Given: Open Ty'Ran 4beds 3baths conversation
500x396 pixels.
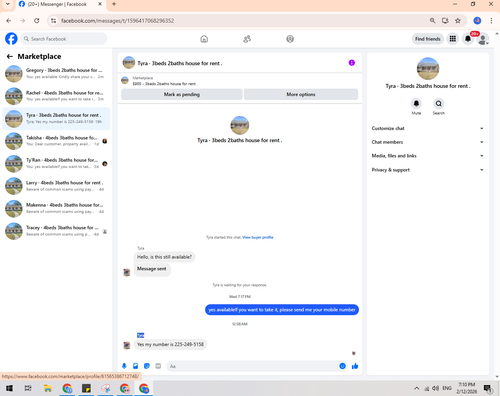Looking at the screenshot, I should [x=56, y=163].
